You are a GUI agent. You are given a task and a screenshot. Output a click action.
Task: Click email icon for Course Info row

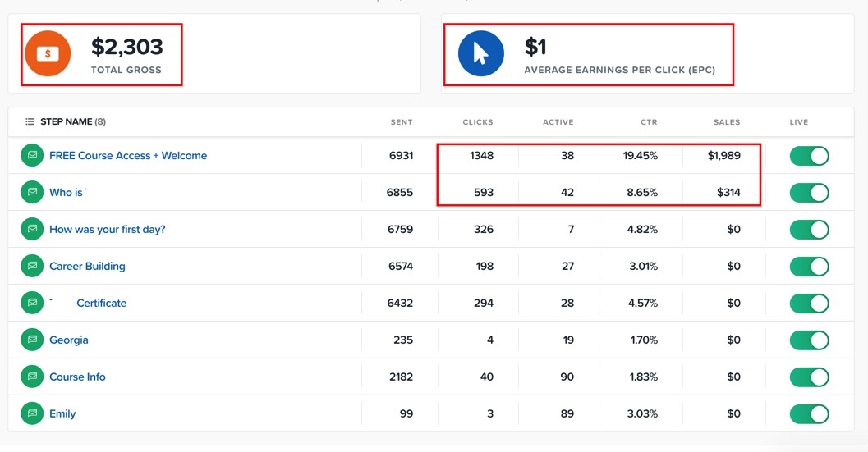pyautogui.click(x=32, y=377)
